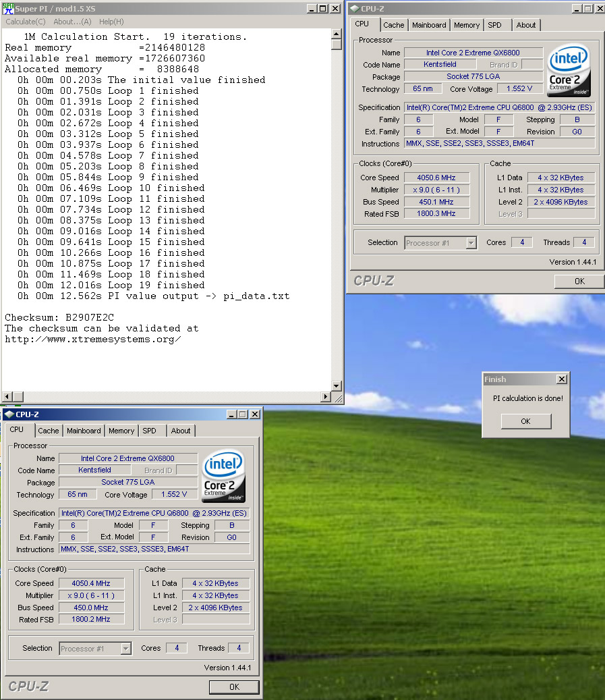Click Multiplier x 9.0 value in upper CPU-Z
The height and width of the screenshot is (700, 605).
click(436, 190)
